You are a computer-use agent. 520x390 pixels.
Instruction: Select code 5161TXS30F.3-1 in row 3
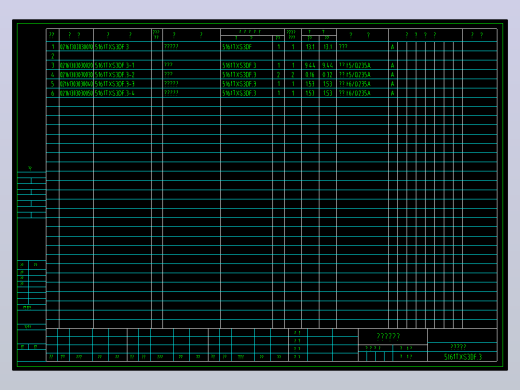click(x=115, y=65)
